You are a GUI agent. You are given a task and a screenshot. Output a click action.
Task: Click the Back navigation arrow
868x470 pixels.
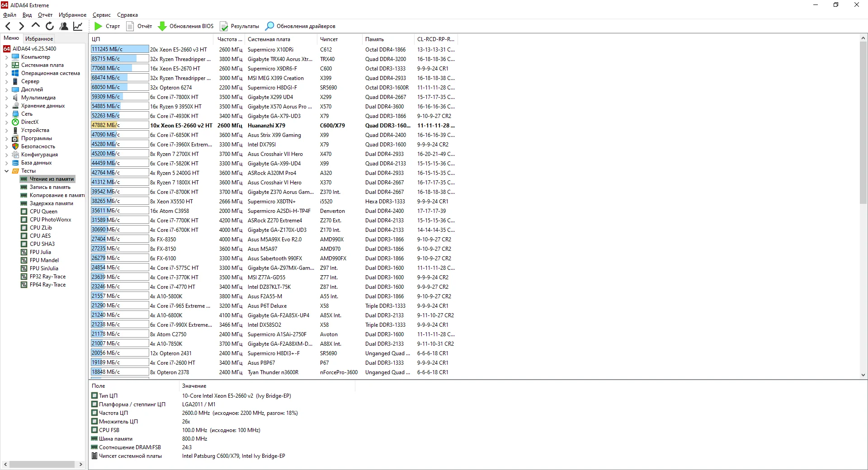8,26
